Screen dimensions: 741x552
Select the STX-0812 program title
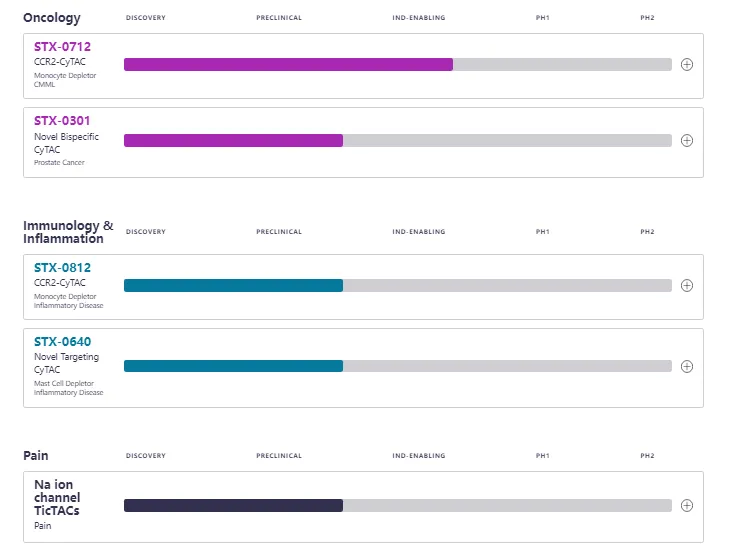62,267
